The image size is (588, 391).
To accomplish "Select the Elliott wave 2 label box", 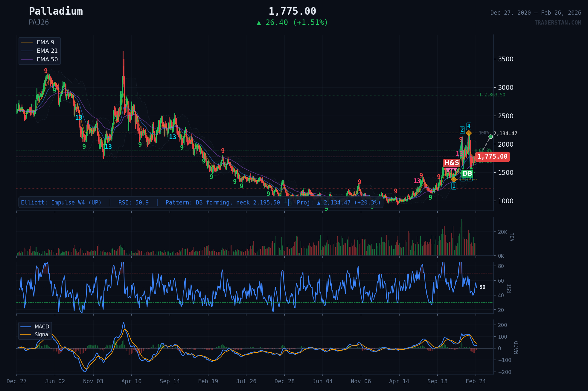I will coord(462,130).
